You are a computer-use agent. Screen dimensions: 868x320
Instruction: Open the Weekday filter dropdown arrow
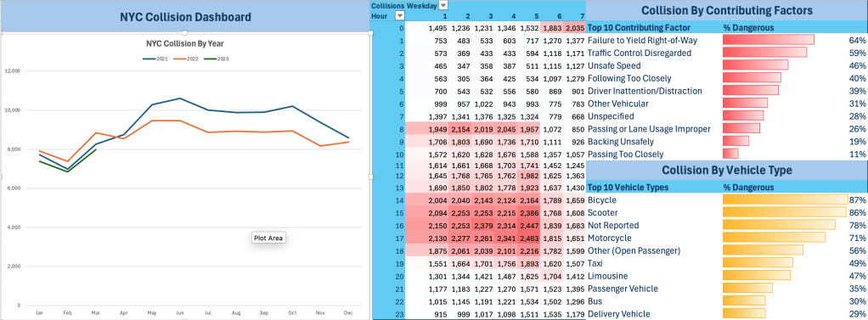tap(442, 6)
